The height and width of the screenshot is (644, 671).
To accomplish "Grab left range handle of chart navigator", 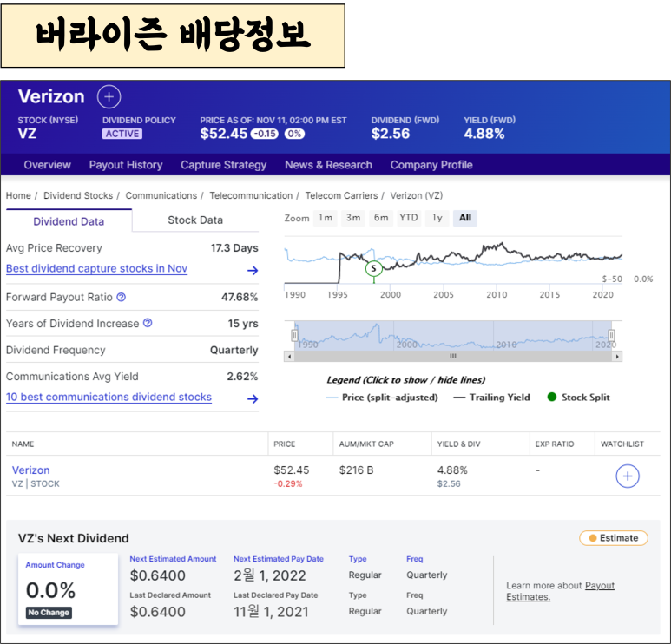I will coord(294,335).
